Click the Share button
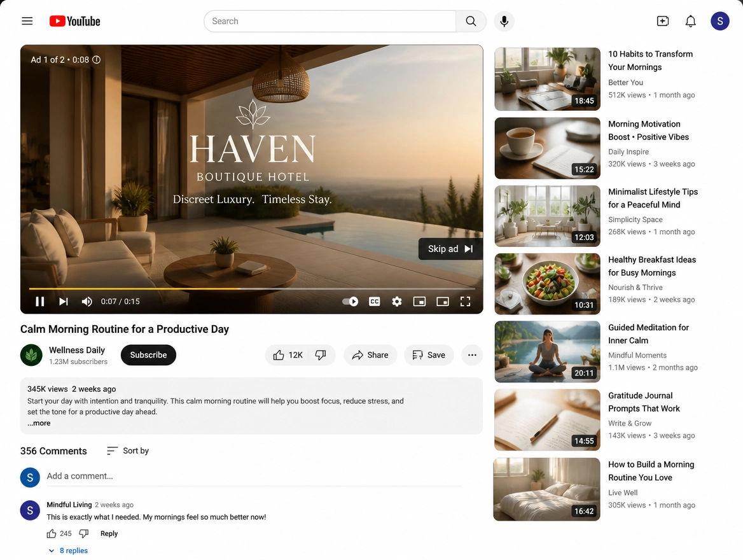The height and width of the screenshot is (560, 743). (x=370, y=354)
